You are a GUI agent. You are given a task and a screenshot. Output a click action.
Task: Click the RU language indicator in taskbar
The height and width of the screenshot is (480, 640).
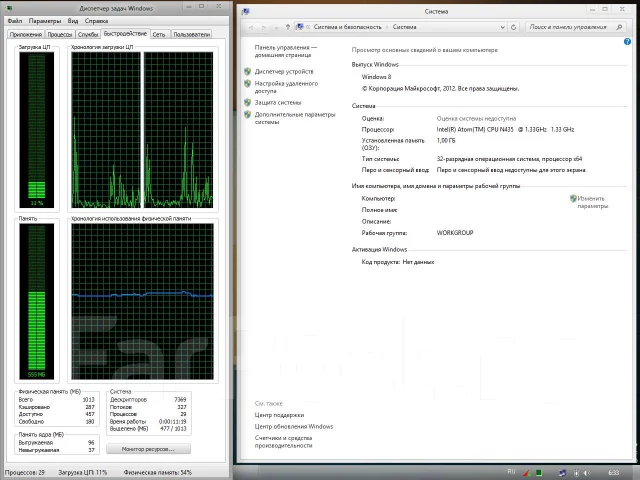511,471
